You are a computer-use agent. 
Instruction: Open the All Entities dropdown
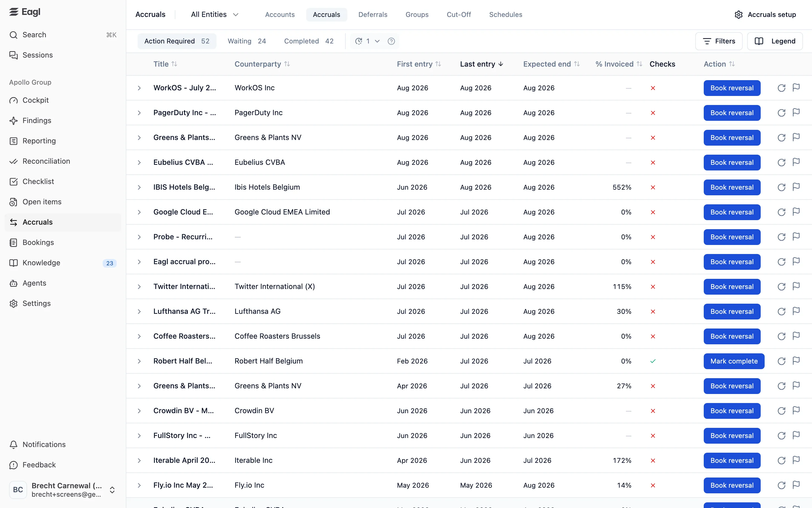[x=215, y=15]
